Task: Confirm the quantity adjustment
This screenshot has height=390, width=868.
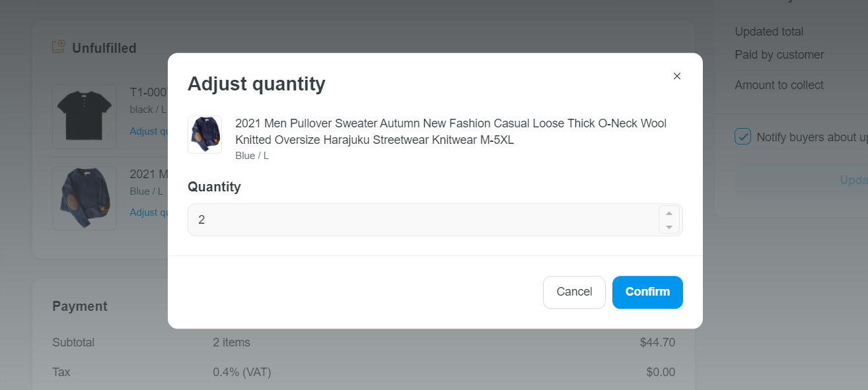Action: [647, 292]
